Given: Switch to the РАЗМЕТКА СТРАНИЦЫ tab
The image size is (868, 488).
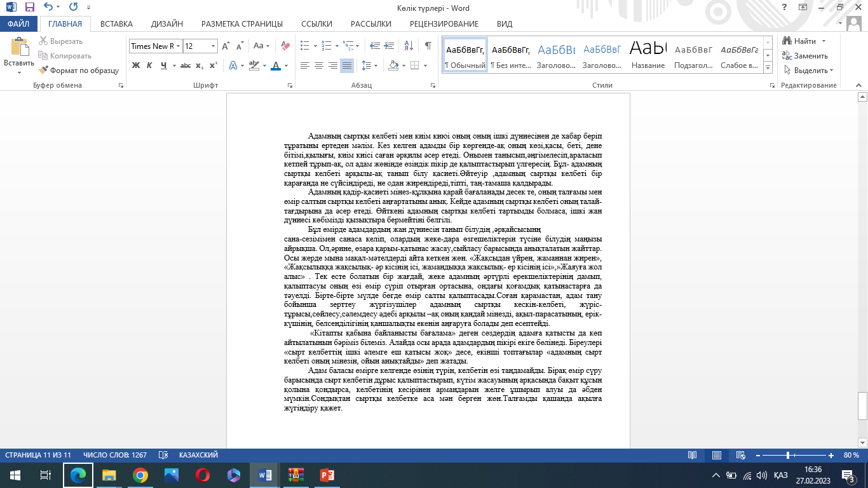Looking at the screenshot, I should pyautogui.click(x=241, y=24).
